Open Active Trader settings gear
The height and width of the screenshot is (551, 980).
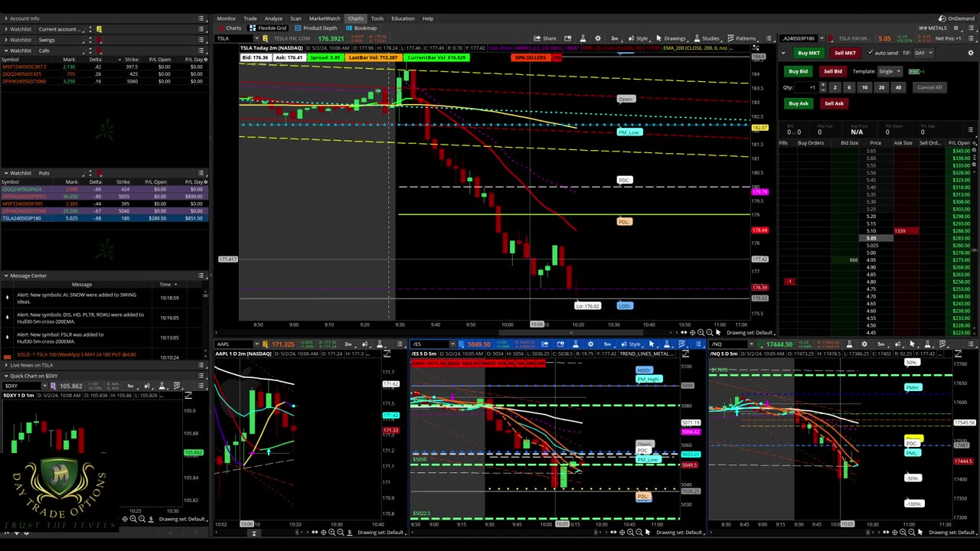pos(971,53)
